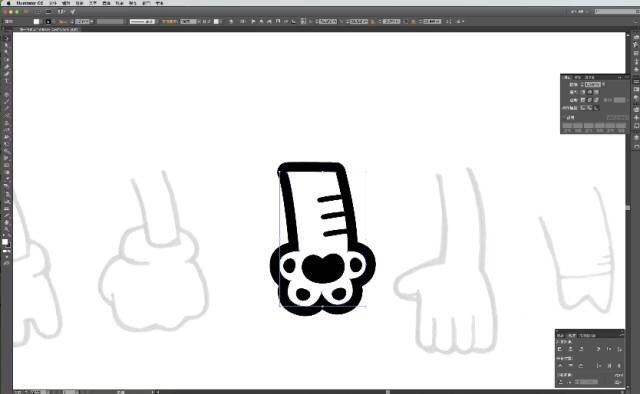Click the opacity value field in the control bar

[x=187, y=21]
